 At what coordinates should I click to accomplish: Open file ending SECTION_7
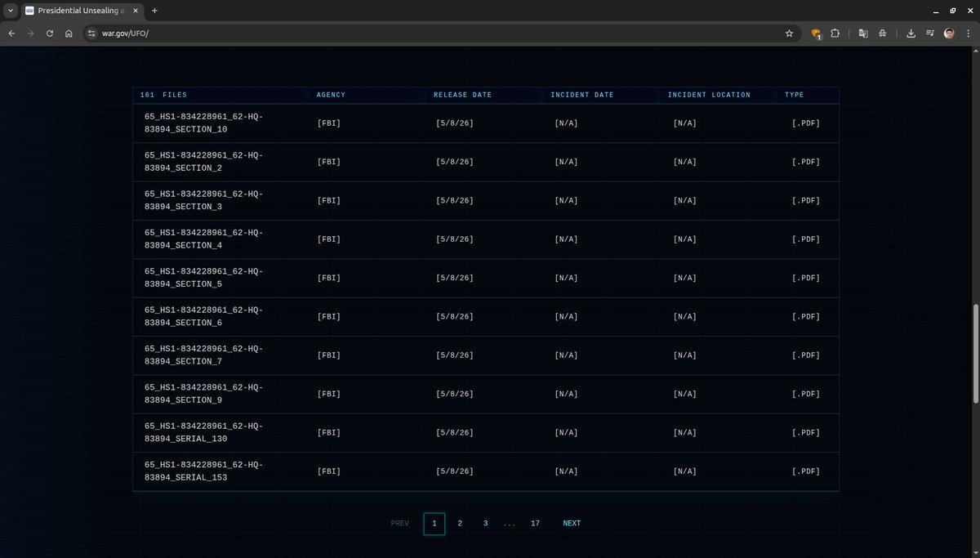tap(203, 355)
